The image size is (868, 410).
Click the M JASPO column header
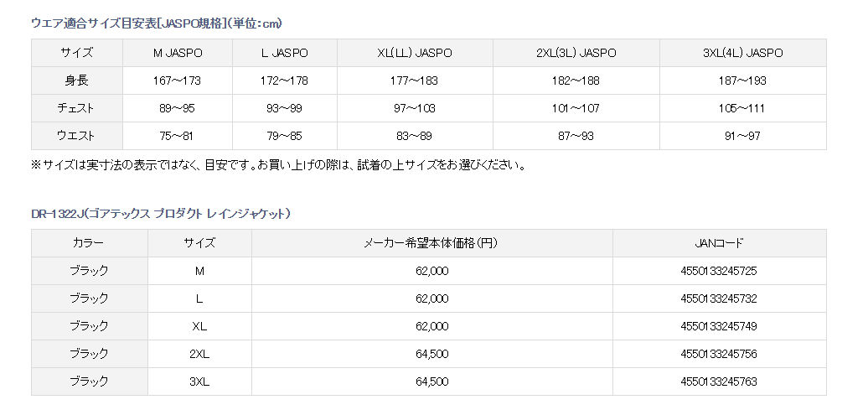coord(178,53)
